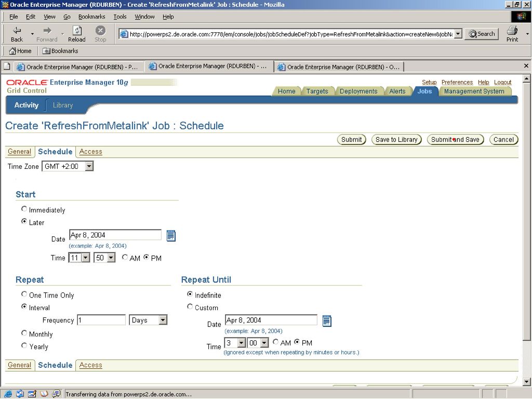The image size is (532, 399).
Task: Click the new tab page icon
Action: pyautogui.click(x=7, y=66)
